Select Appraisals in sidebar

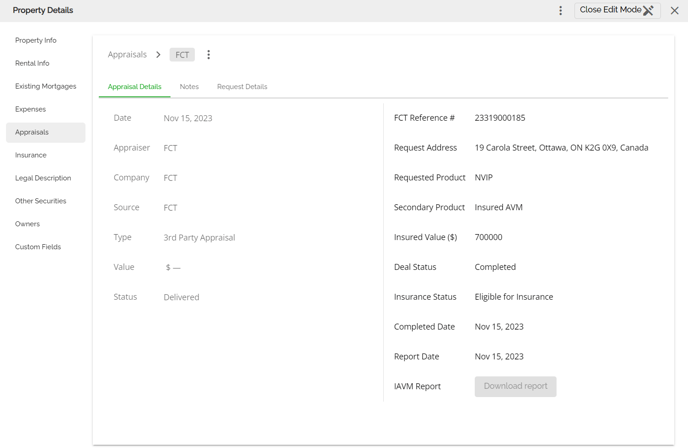tap(46, 132)
